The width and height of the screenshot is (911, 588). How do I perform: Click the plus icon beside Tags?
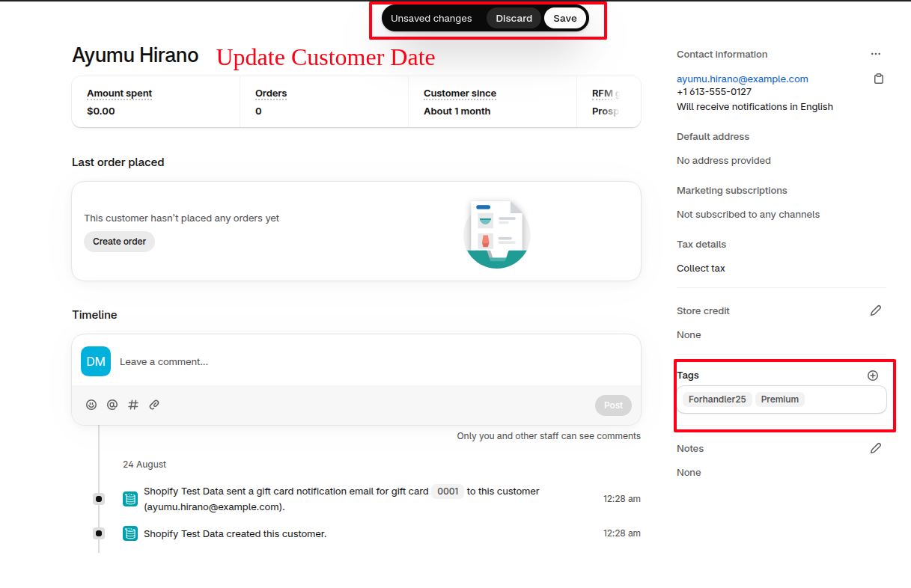pyautogui.click(x=873, y=376)
